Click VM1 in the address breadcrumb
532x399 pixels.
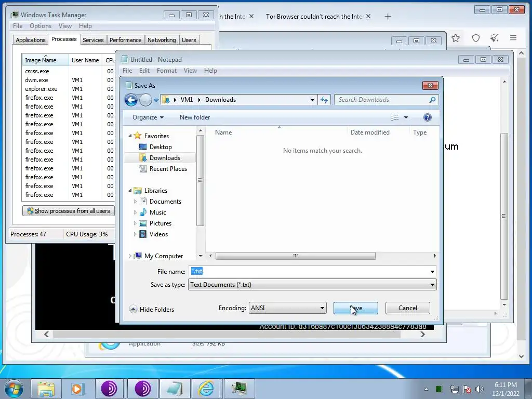(187, 100)
